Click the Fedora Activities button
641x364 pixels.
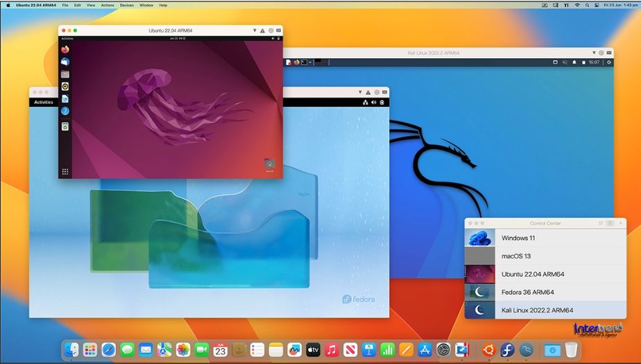(44, 103)
